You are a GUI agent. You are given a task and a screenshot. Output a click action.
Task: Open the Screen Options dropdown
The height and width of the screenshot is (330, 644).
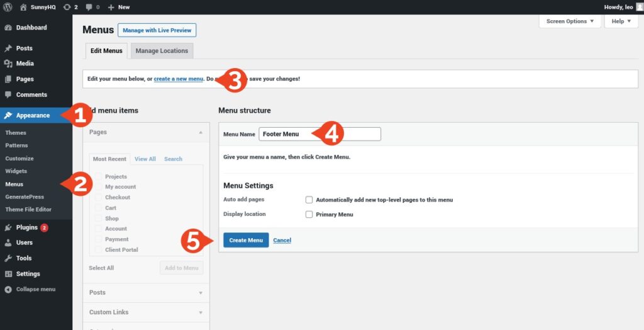(570, 21)
